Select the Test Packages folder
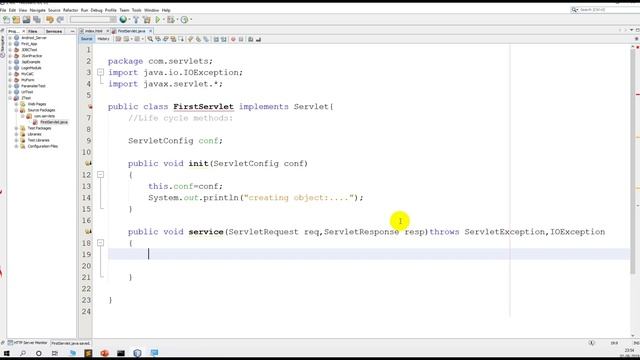The width and height of the screenshot is (640, 360). (x=39, y=128)
